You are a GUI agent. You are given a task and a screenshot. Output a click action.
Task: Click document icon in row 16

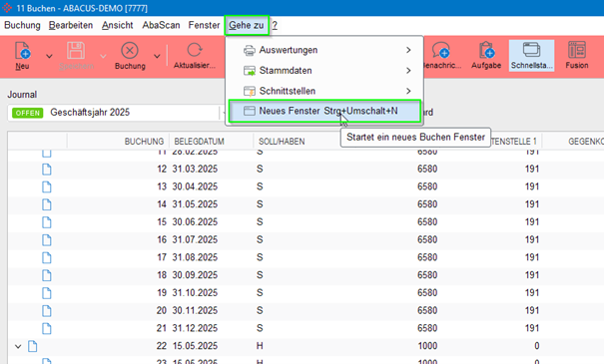pos(47,240)
